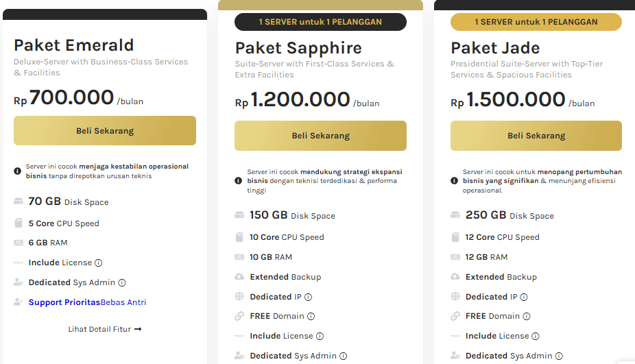635x364 pixels.
Task: Click the Sapphire 1 SERVER untuk 1 PELANGGAN badge
Action: (320, 22)
